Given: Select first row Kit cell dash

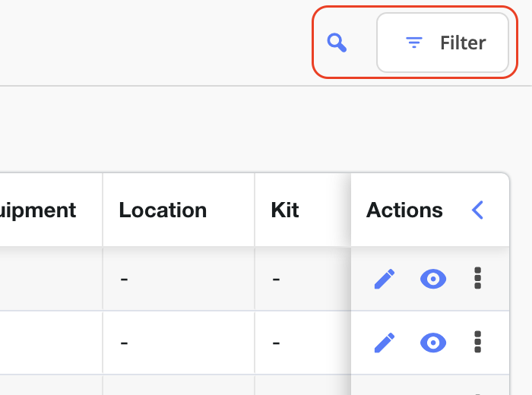Looking at the screenshot, I should [x=276, y=280].
